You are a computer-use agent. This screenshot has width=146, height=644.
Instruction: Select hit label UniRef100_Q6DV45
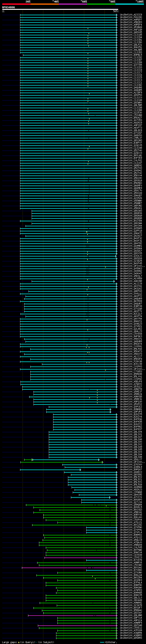[x=131, y=32]
